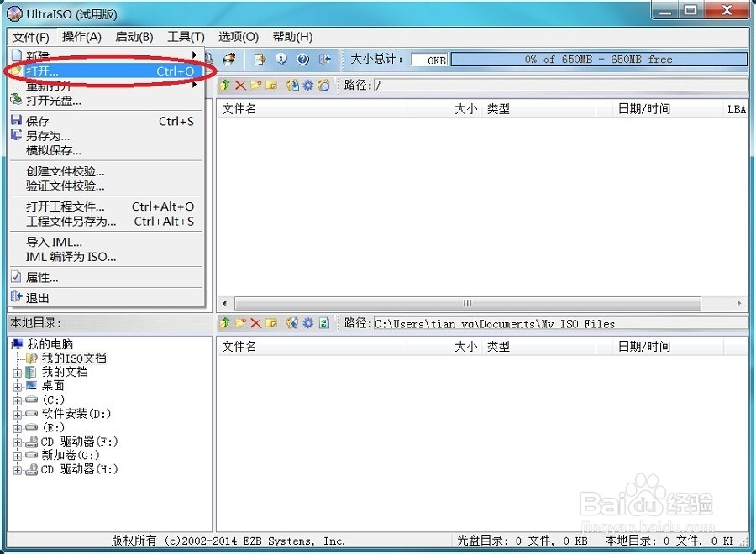Open the 新建 submenu arrow
The image size is (756, 554).
tap(194, 55)
